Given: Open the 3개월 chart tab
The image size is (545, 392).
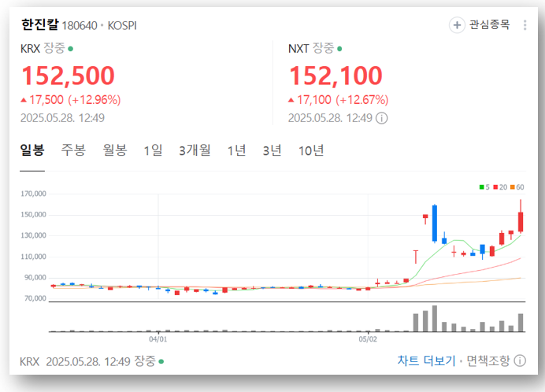Looking at the screenshot, I should coord(195,150).
